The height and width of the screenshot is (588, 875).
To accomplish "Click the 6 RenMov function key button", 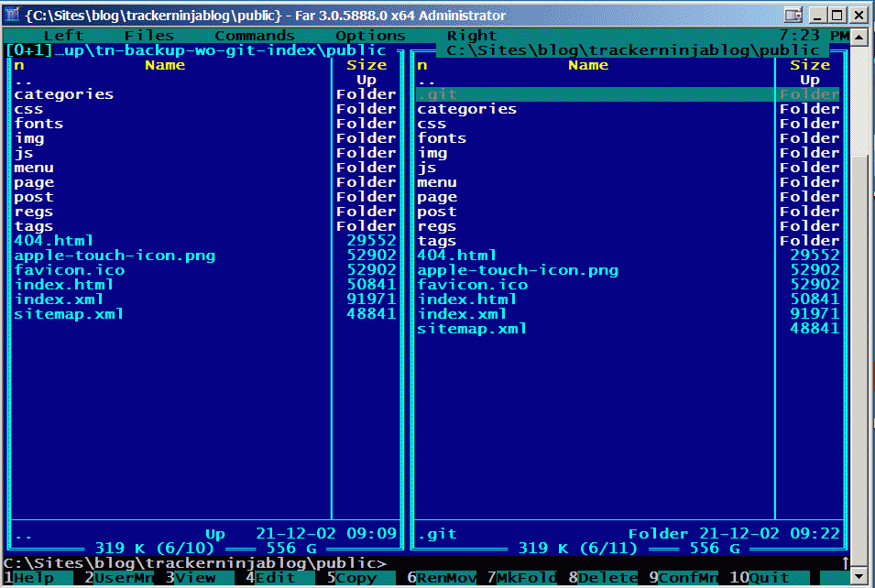I will pyautogui.click(x=442, y=578).
